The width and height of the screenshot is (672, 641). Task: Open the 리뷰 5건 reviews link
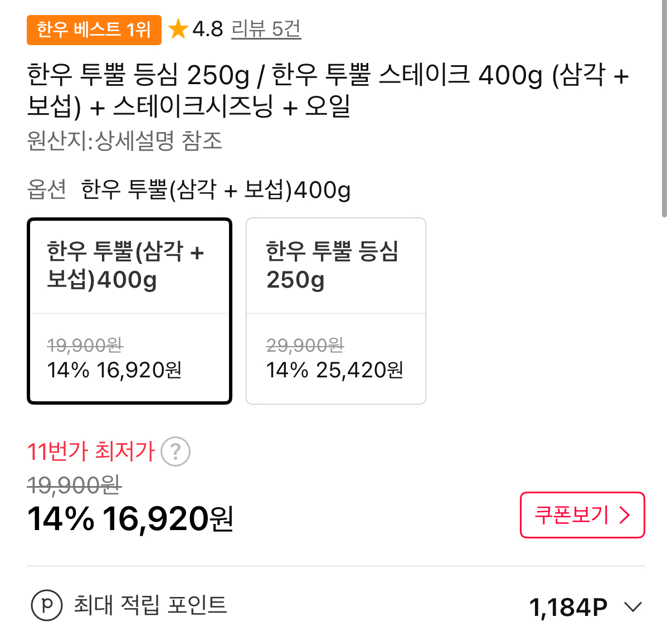[x=266, y=29]
